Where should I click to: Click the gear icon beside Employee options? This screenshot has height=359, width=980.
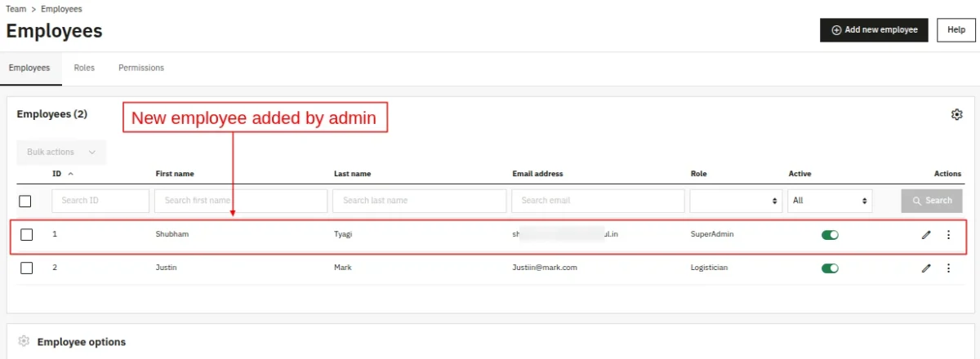click(x=24, y=341)
